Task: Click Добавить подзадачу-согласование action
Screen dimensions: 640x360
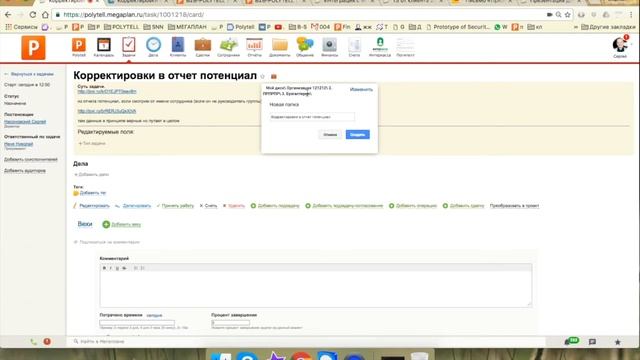Action: (x=348, y=206)
